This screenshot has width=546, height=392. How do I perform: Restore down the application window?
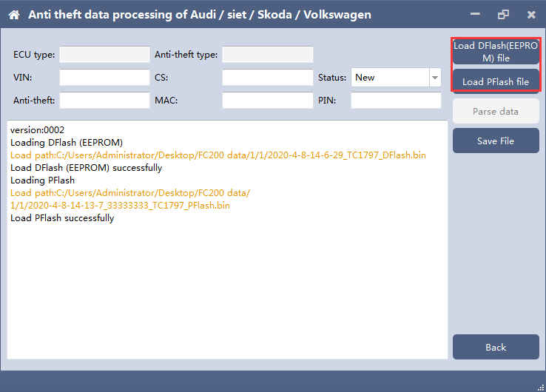(503, 15)
